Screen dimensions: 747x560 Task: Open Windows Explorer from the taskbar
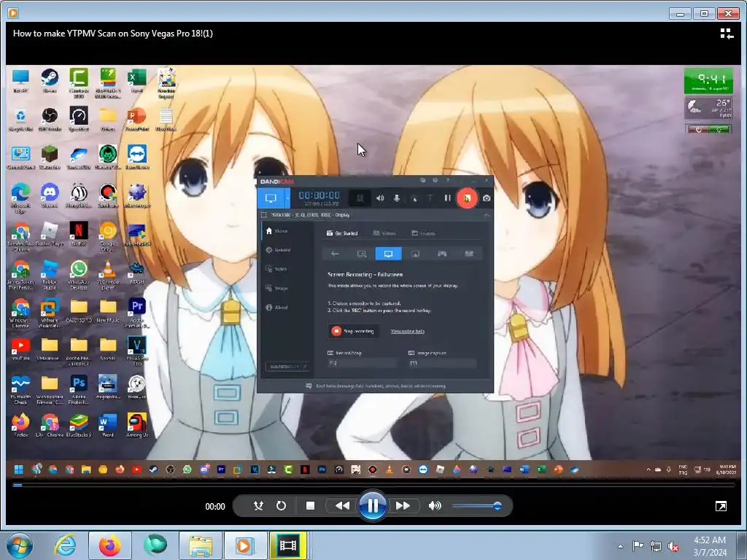click(x=201, y=545)
